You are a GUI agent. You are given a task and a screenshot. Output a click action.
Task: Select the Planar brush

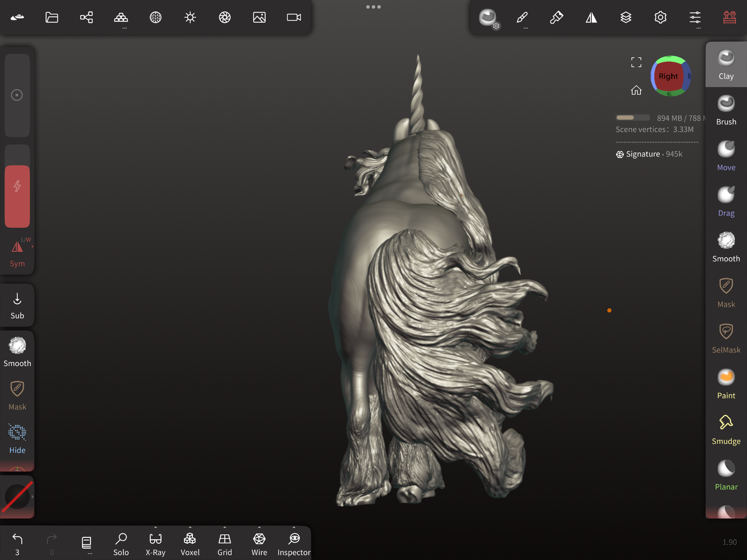(726, 475)
